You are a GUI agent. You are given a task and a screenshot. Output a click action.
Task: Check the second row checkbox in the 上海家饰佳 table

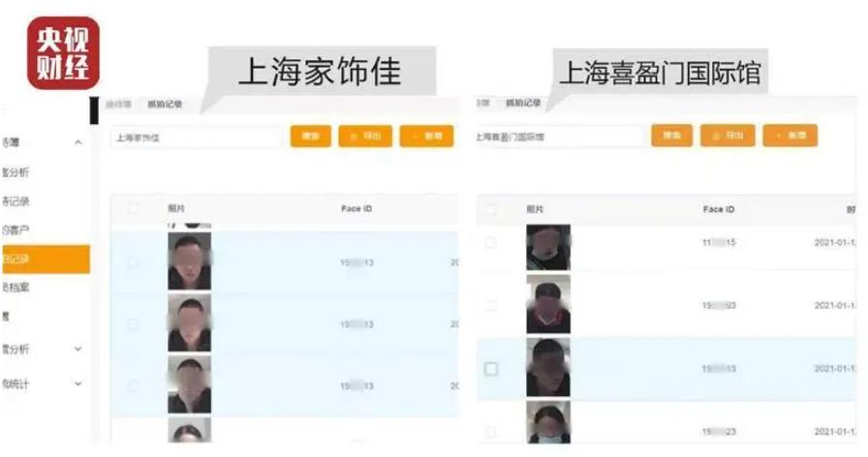[x=133, y=324]
